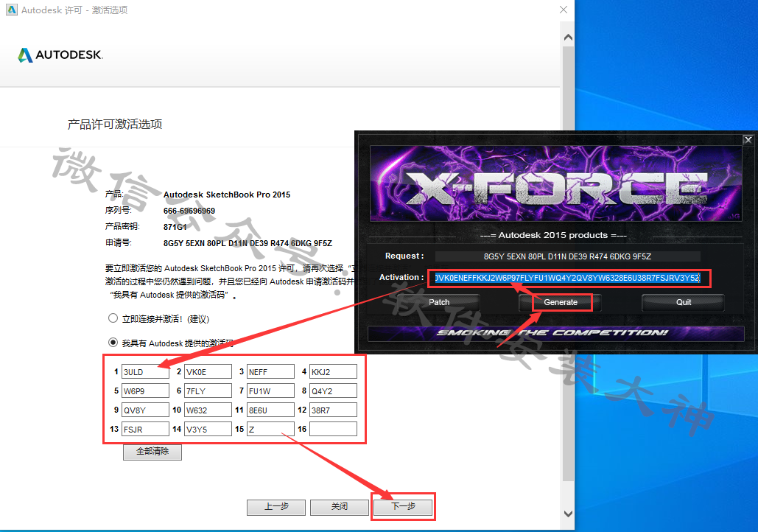Click the 产品许可激活选项 heading
Image resolution: width=758 pixels, height=532 pixels.
(x=115, y=125)
